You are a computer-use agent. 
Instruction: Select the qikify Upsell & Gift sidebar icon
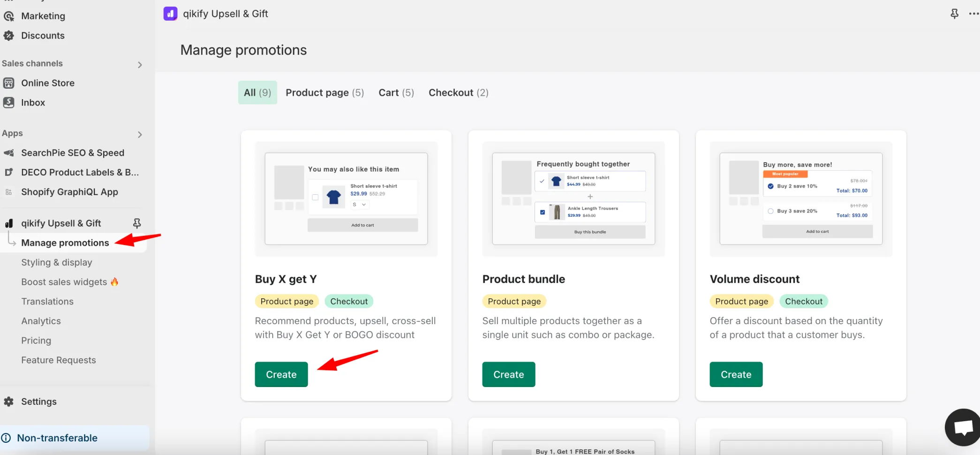click(x=8, y=223)
